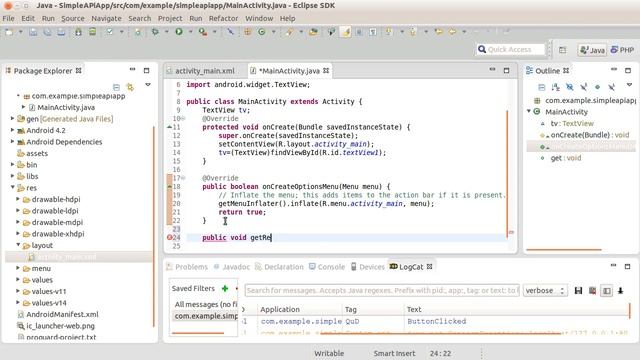Click the Debug bug toolbar icon

point(155,32)
